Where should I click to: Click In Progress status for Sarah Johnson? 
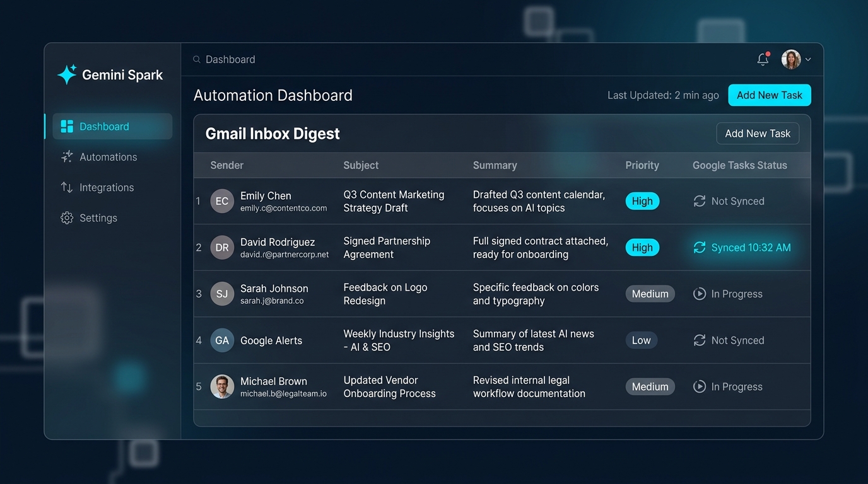[x=728, y=294]
